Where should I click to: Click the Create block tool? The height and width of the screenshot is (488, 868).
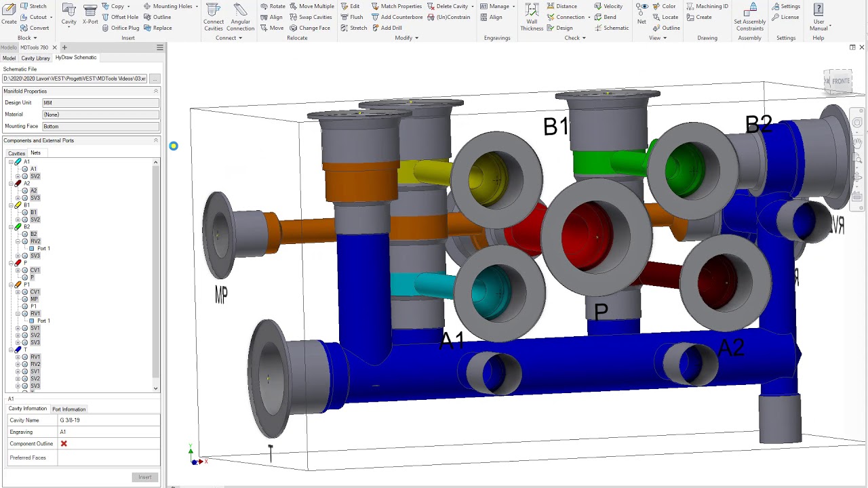pos(9,15)
